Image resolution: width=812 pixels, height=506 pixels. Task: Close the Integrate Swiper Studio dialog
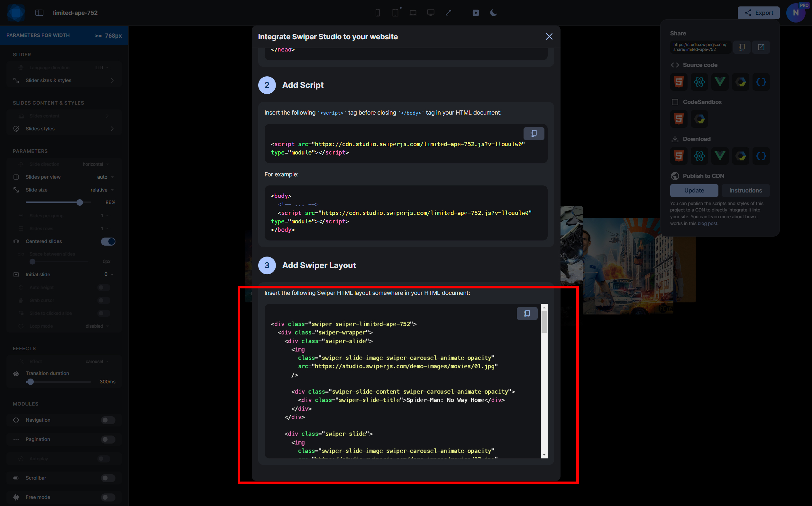click(549, 36)
